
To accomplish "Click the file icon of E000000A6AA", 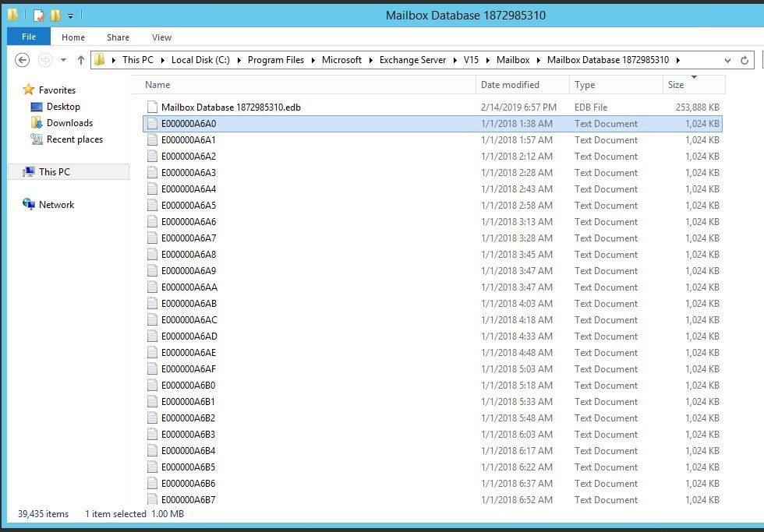I will [x=153, y=287].
